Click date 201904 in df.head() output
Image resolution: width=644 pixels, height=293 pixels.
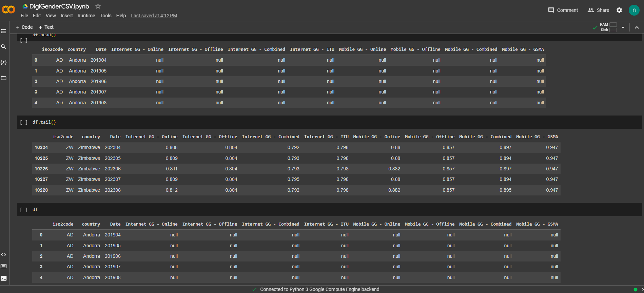(x=98, y=60)
